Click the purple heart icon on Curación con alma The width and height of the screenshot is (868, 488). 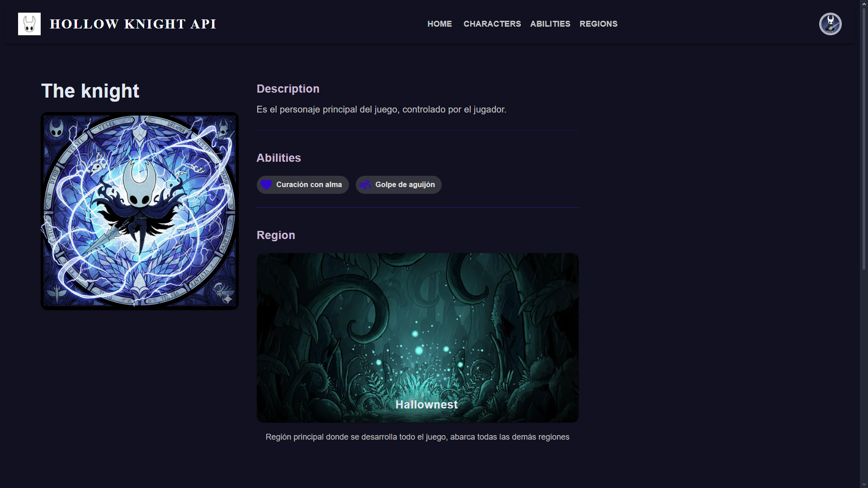click(266, 185)
